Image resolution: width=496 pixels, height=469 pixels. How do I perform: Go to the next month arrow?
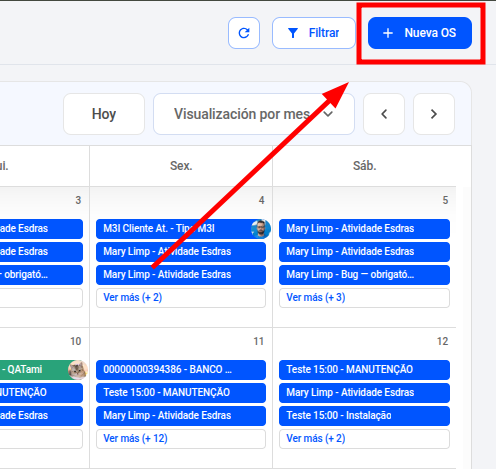click(x=434, y=114)
